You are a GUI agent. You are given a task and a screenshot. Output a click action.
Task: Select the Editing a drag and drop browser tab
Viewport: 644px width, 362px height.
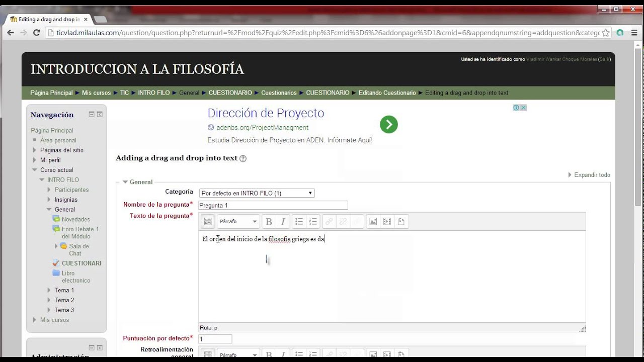(49, 19)
